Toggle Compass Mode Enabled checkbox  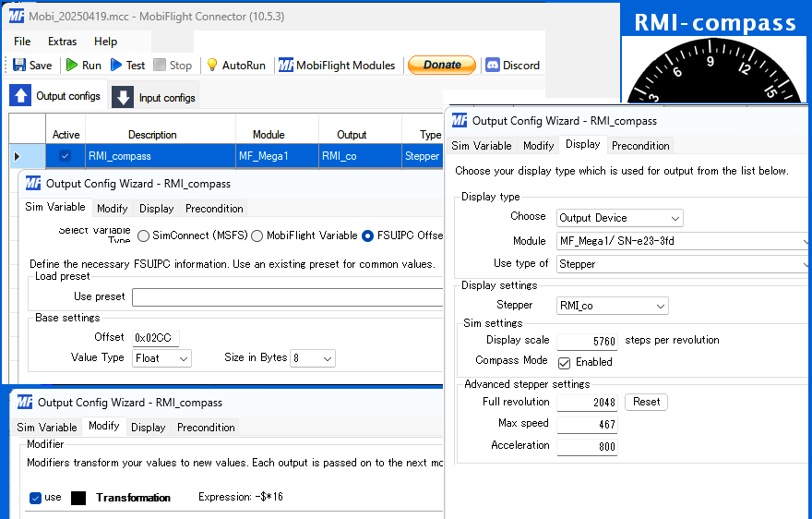click(565, 362)
